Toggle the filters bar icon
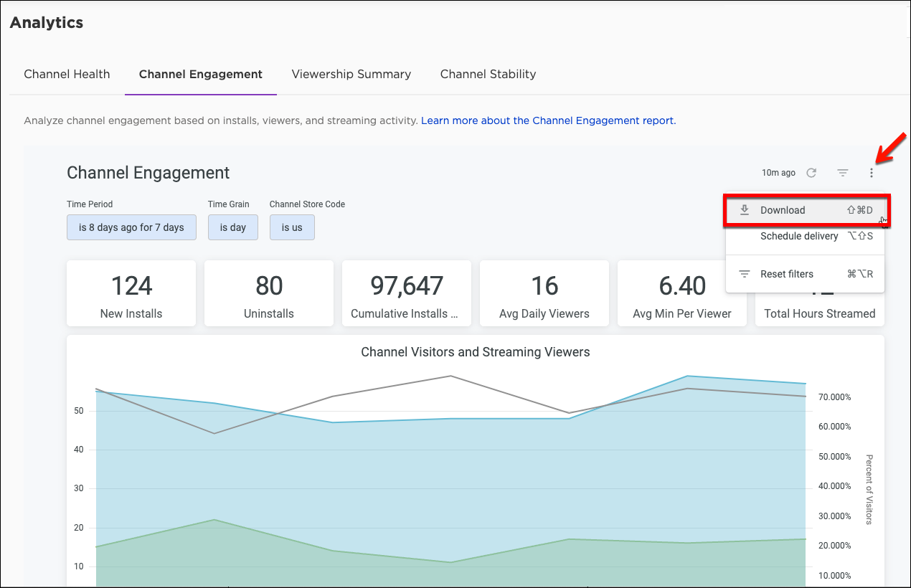Screen dimensions: 911x588 tap(843, 173)
